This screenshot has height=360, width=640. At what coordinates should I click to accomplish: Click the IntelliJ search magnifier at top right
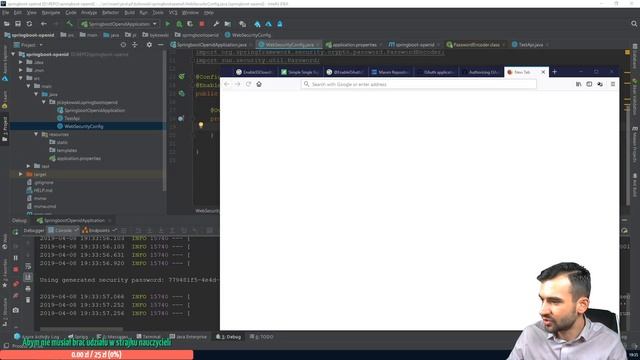click(634, 24)
